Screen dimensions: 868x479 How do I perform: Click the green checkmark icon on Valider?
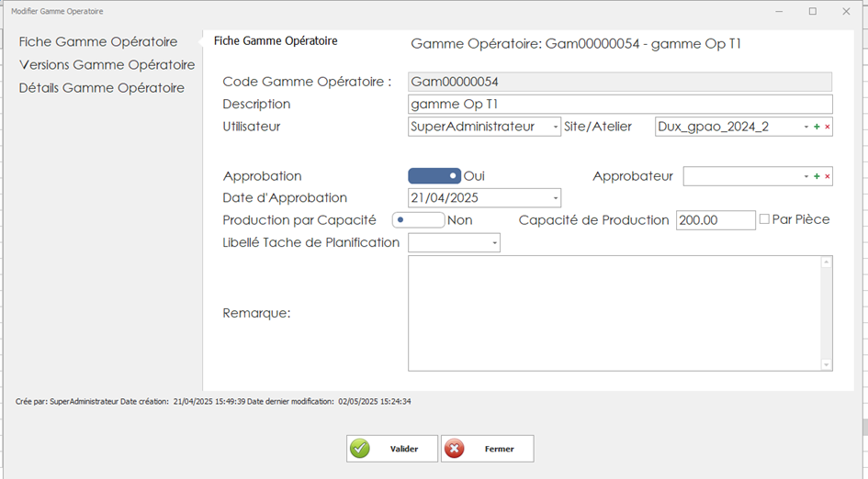(x=360, y=449)
